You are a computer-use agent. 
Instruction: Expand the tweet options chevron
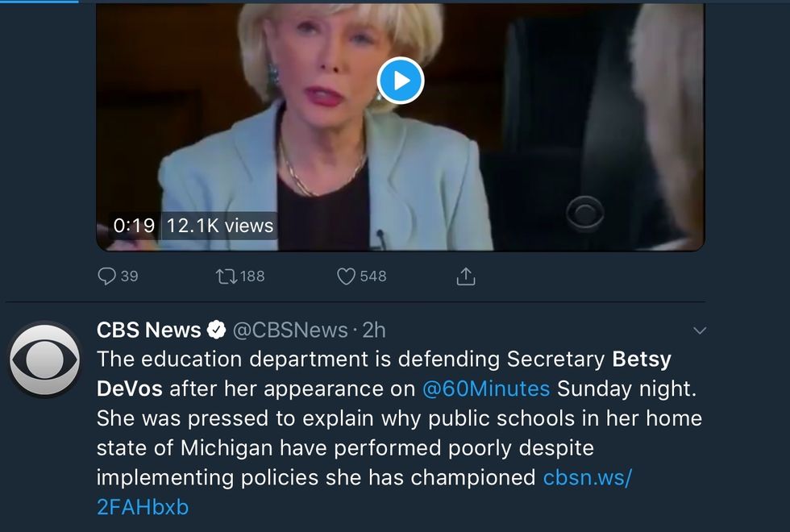coord(700,330)
